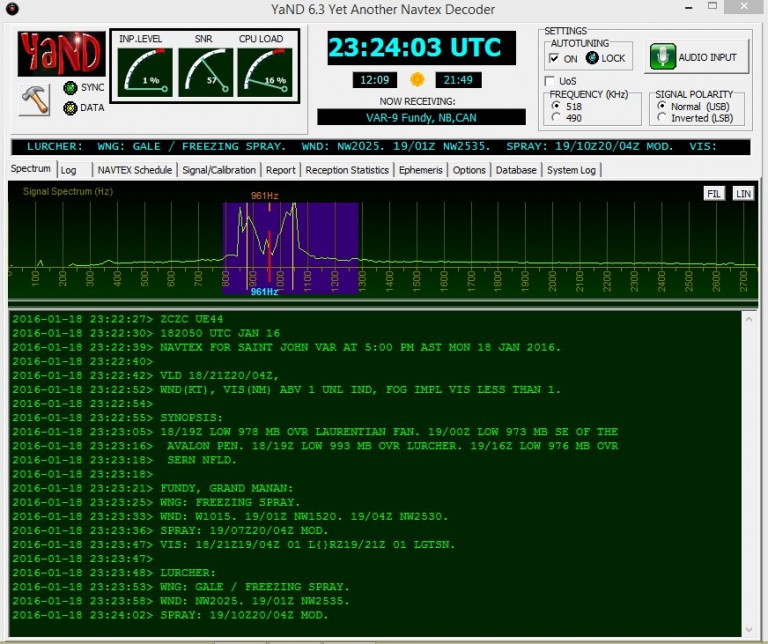Toggle the autotuning ON checkbox
Viewport: 768px width, 644px height.
(x=554, y=59)
